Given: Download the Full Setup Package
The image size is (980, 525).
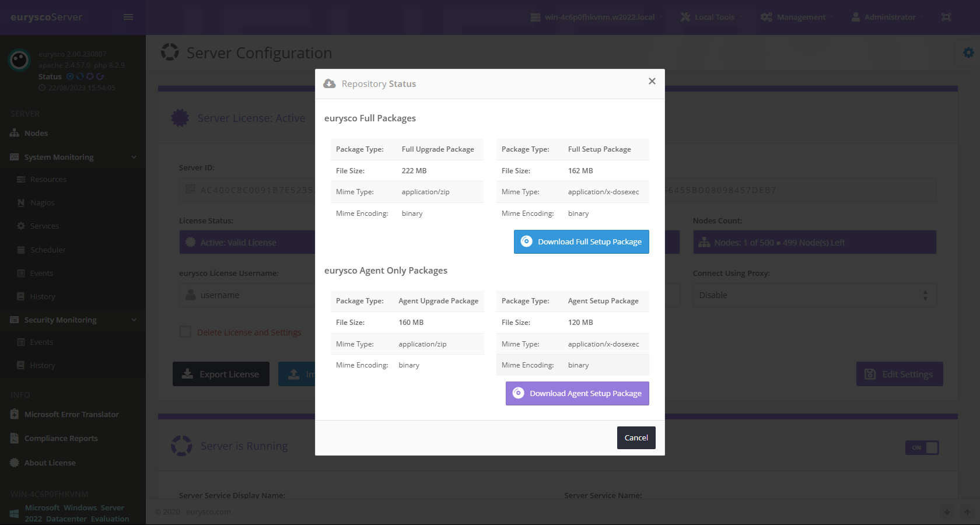Looking at the screenshot, I should (581, 242).
